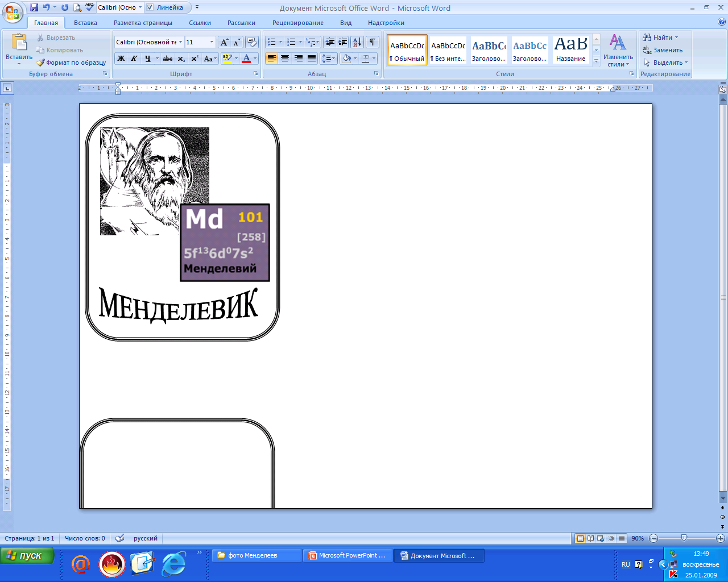Open Выделить dropdown
The height and width of the screenshot is (582, 728).
pos(665,63)
